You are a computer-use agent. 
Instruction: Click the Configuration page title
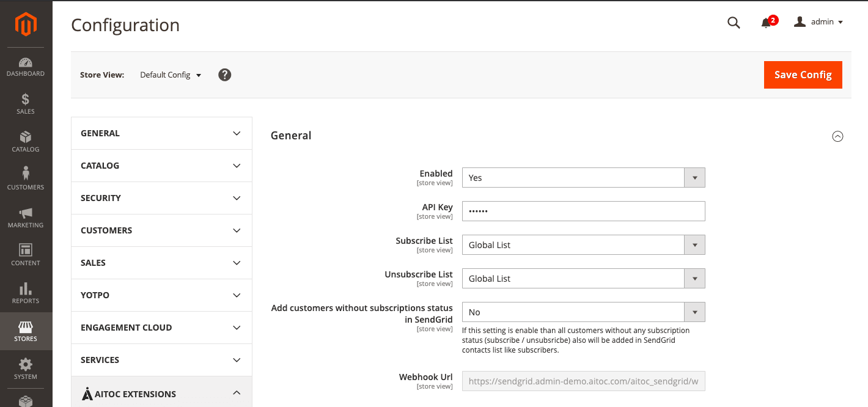point(125,25)
